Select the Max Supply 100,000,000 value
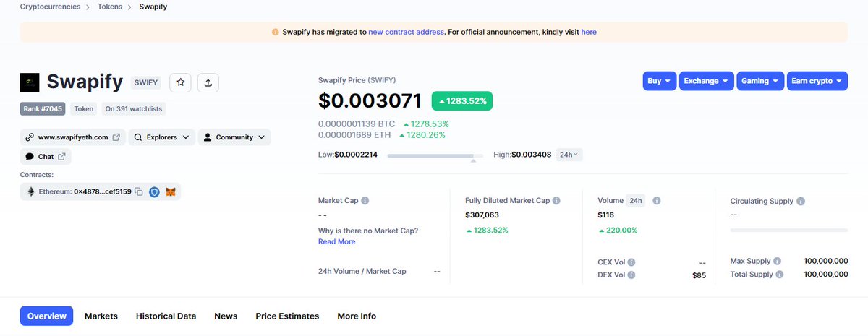Image resolution: width=868 pixels, height=336 pixels. [826, 261]
